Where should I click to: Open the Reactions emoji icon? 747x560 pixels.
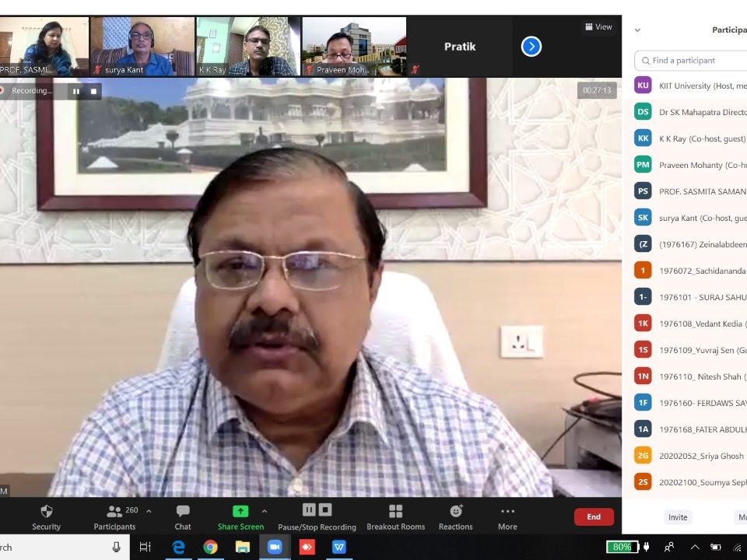[x=455, y=511]
